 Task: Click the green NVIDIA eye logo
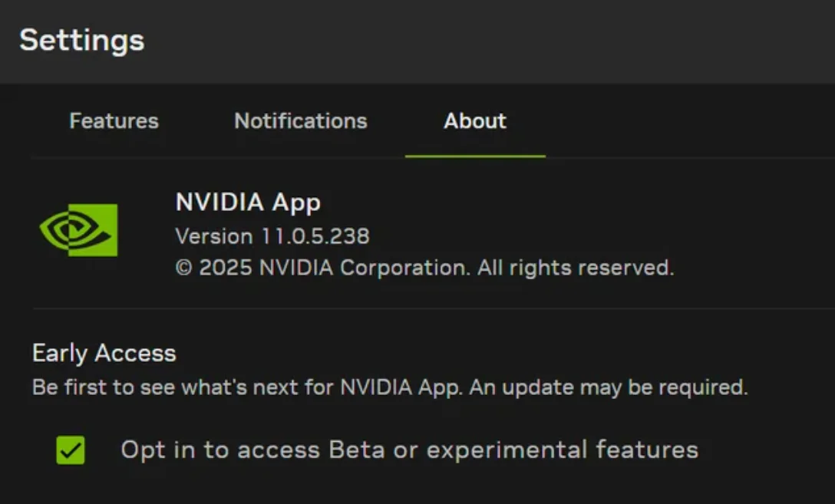[78, 229]
